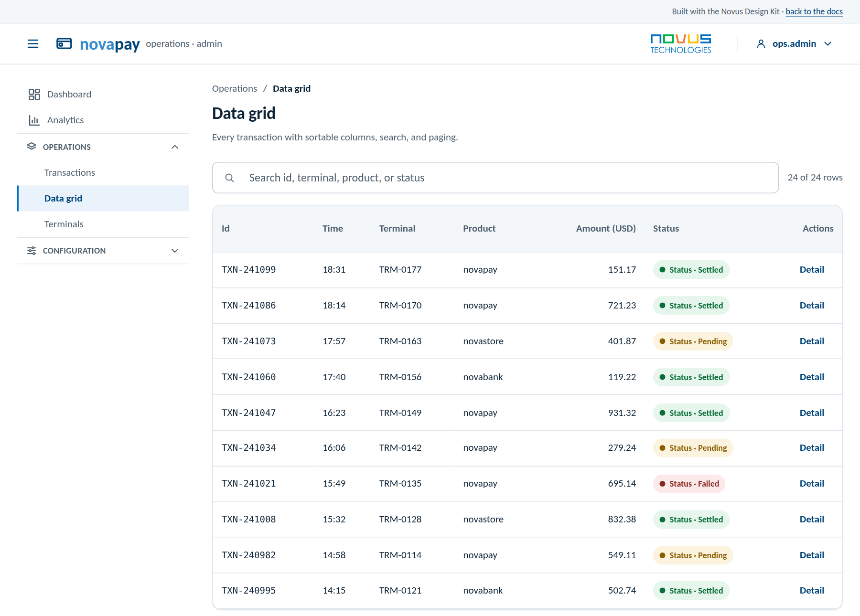The width and height of the screenshot is (860, 616).
Task: Click the Operations layers icon
Action: pos(32,147)
